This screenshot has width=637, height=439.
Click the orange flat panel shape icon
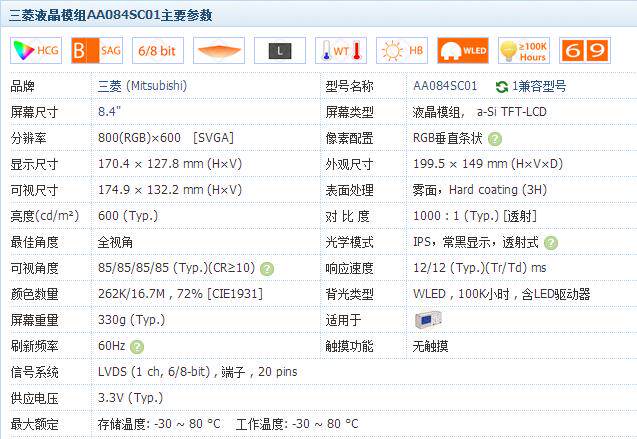click(x=219, y=50)
